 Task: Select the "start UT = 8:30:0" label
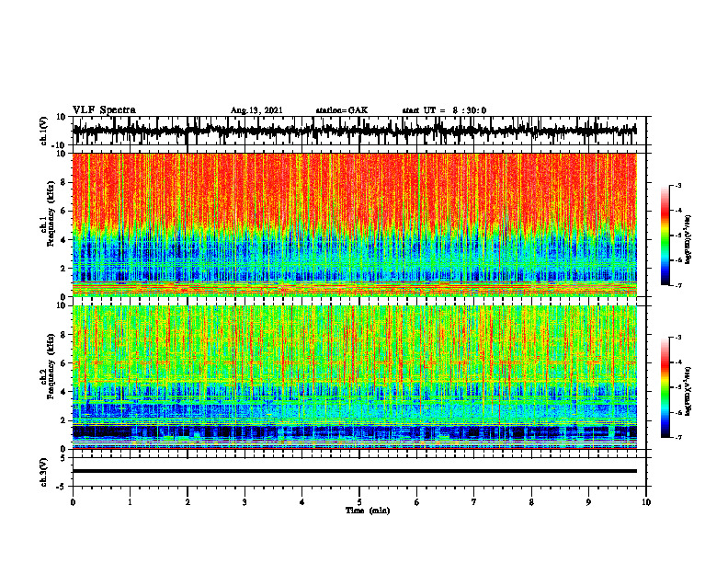point(444,110)
